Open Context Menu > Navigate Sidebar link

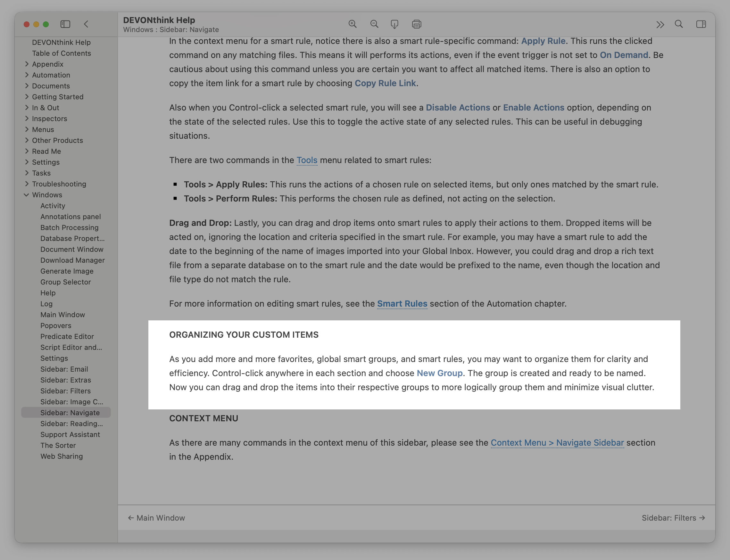(557, 443)
